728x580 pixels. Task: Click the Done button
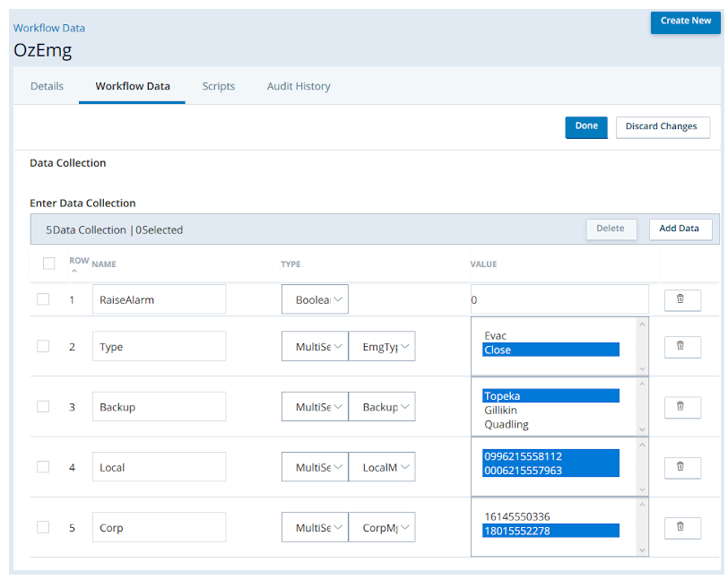pyautogui.click(x=586, y=126)
